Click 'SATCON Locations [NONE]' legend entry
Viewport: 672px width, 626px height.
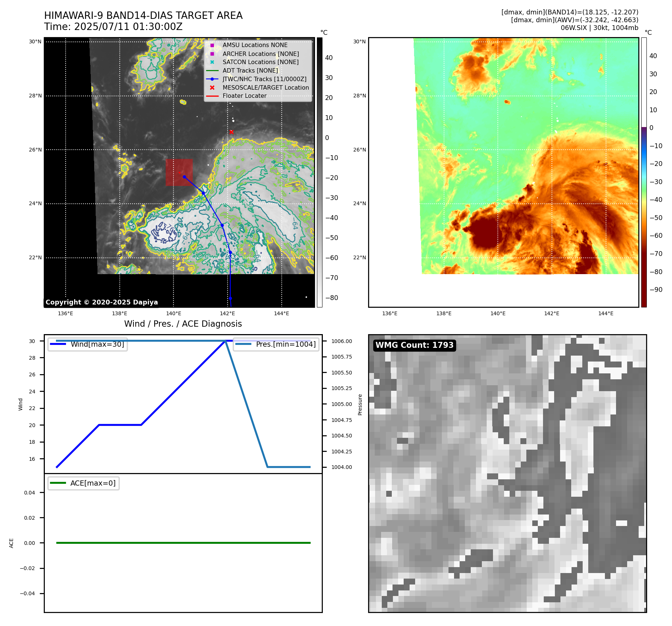[x=261, y=62]
